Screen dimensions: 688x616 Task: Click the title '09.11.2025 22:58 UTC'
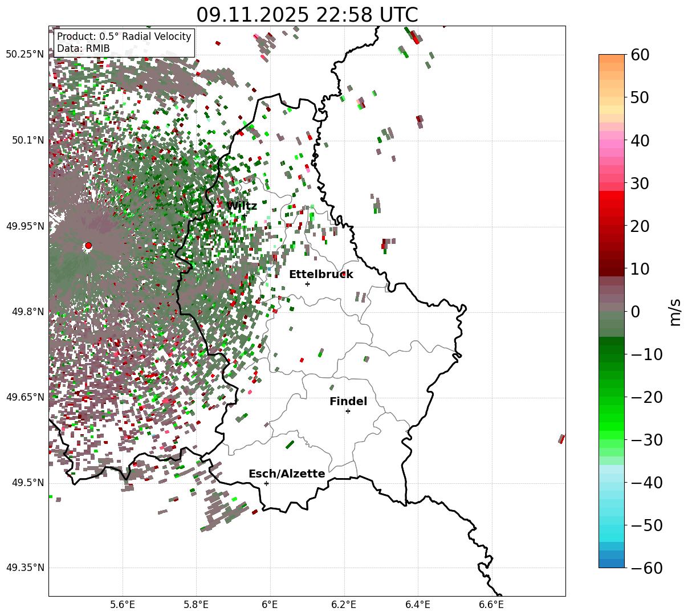click(307, 15)
